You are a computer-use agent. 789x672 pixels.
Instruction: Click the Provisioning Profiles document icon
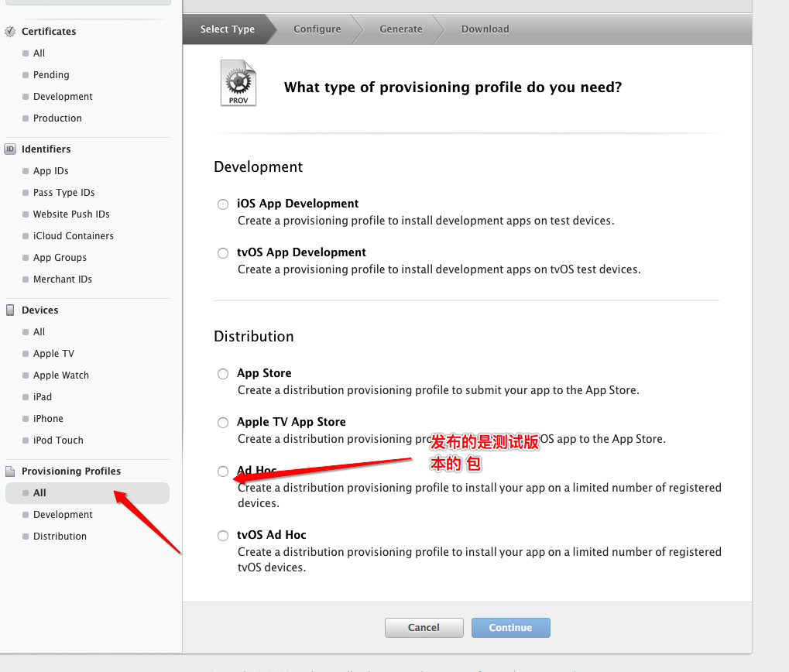[x=10, y=471]
